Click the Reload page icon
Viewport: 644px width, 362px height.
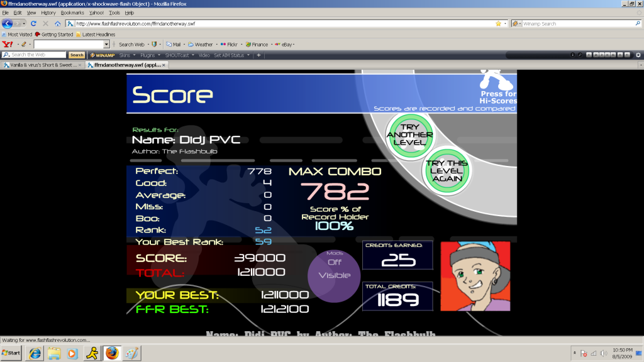coord(33,24)
